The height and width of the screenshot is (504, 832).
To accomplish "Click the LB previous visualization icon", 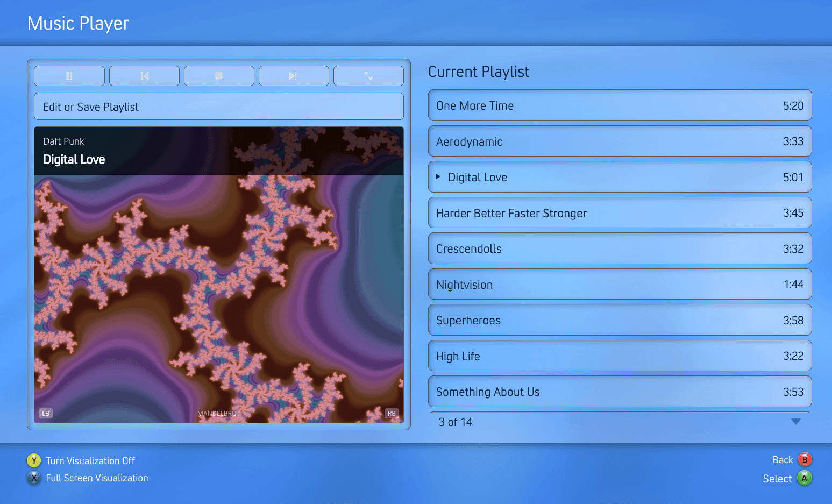I will point(46,414).
